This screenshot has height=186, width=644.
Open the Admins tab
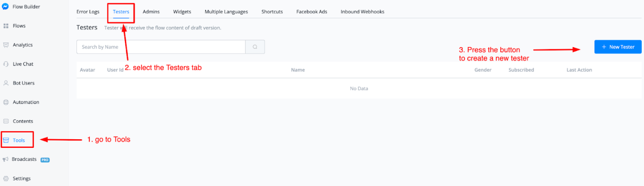coord(151,12)
